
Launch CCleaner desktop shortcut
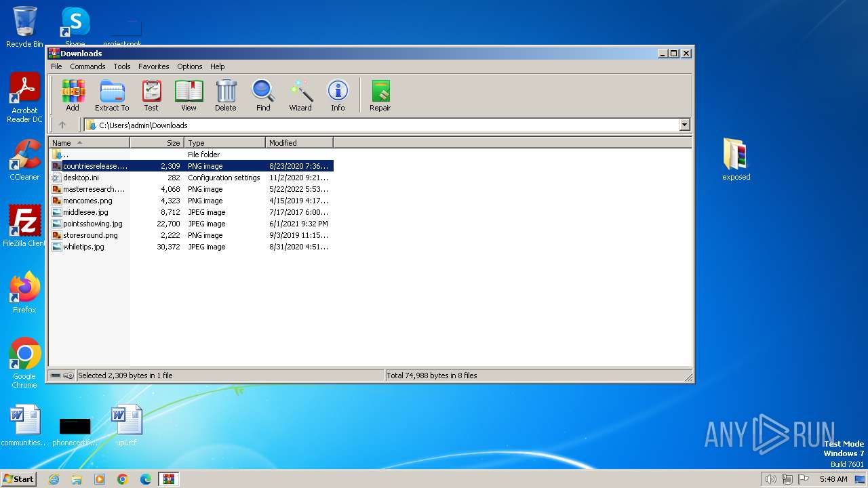point(24,160)
